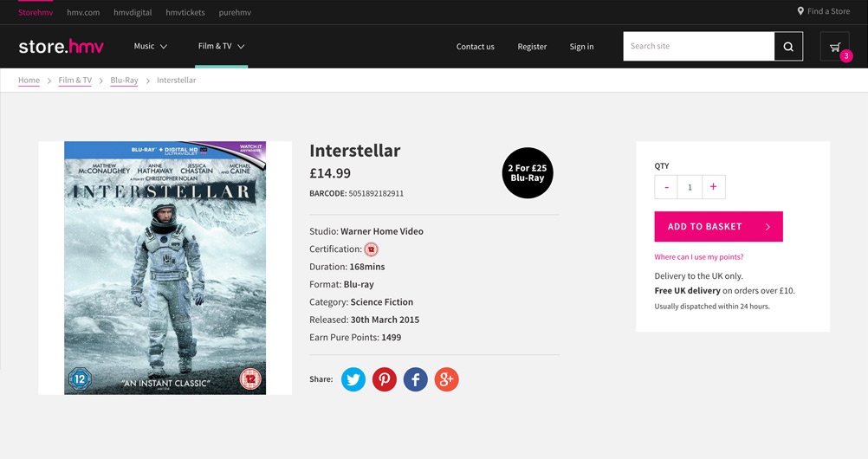The height and width of the screenshot is (459, 868).
Task: Go to Film & TV breadcrumb
Action: pyautogui.click(x=74, y=81)
